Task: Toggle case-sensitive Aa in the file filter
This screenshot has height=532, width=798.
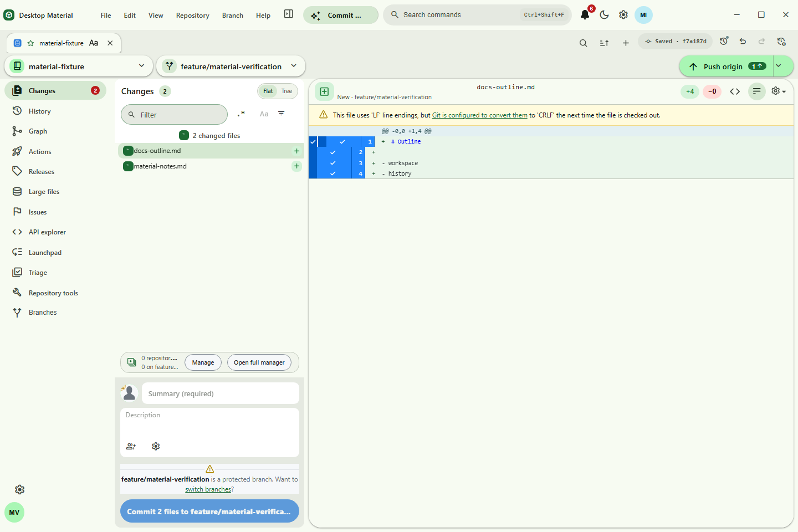Action: pos(264,114)
